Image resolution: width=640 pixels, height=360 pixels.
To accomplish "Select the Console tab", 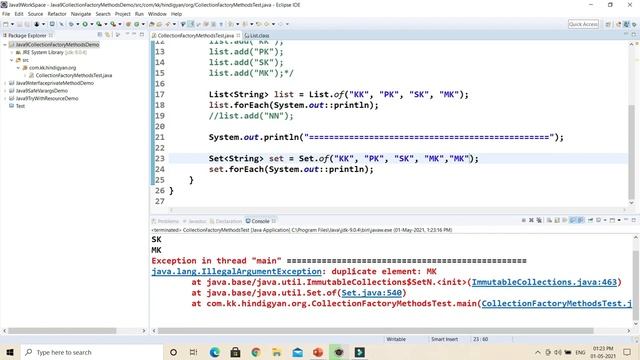I will [260, 221].
